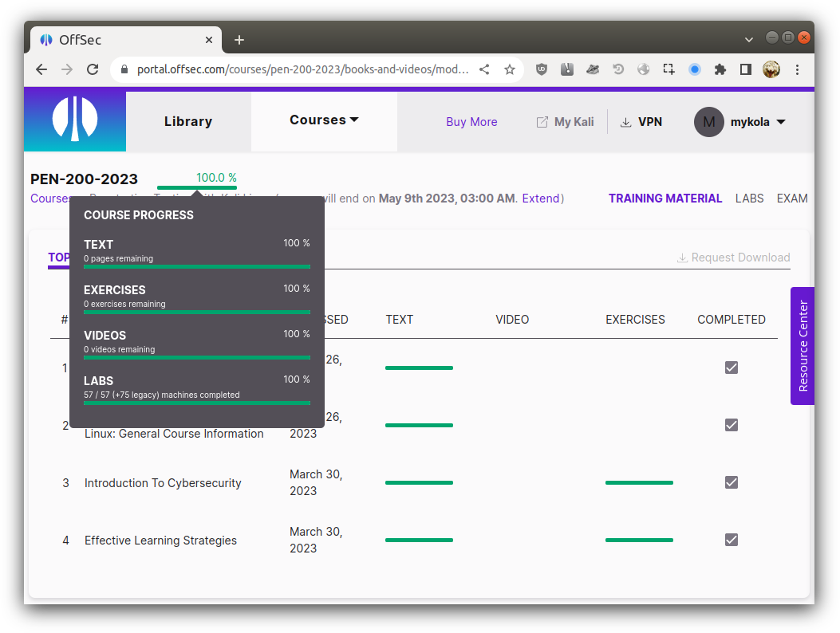This screenshot has width=840, height=633.
Task: Click the browser address bar URL
Action: pyautogui.click(x=302, y=69)
